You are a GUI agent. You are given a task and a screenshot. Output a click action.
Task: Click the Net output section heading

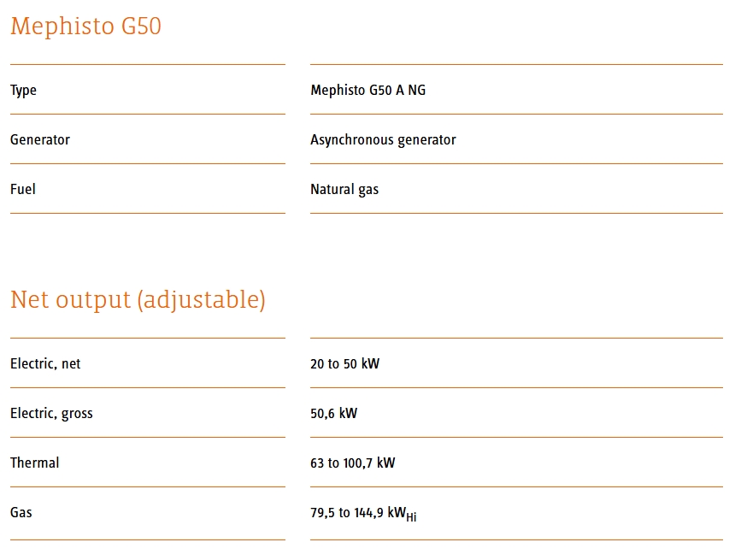[138, 300]
